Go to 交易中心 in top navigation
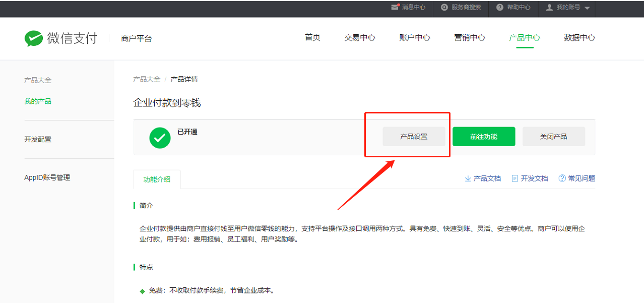This screenshot has height=303, width=644. 359,38
